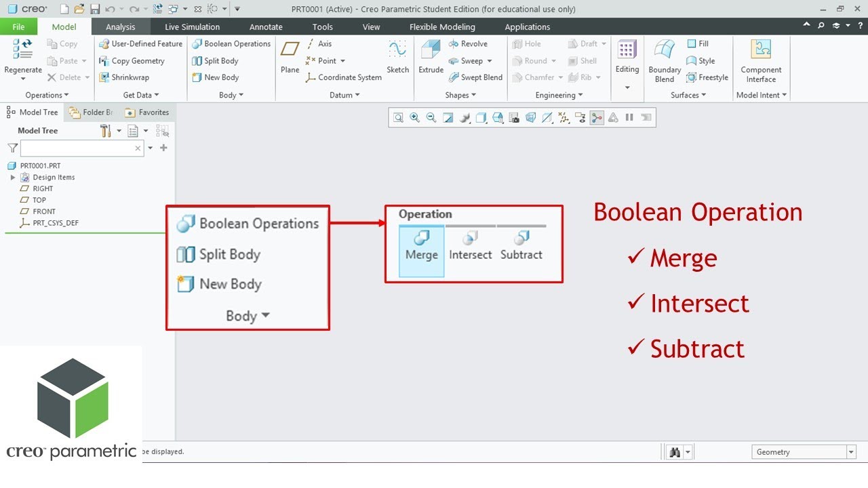This screenshot has height=488, width=868.
Task: Switch to the Live Simulation tab
Action: [192, 27]
